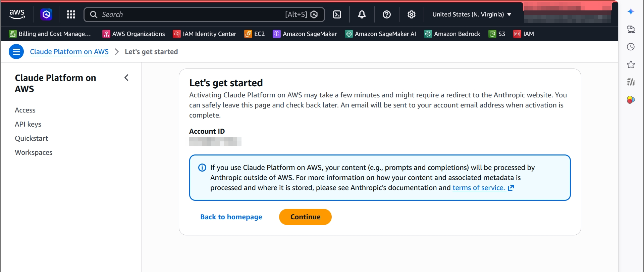Open the settings gear in top bar
This screenshot has height=272, width=644.
tap(412, 14)
